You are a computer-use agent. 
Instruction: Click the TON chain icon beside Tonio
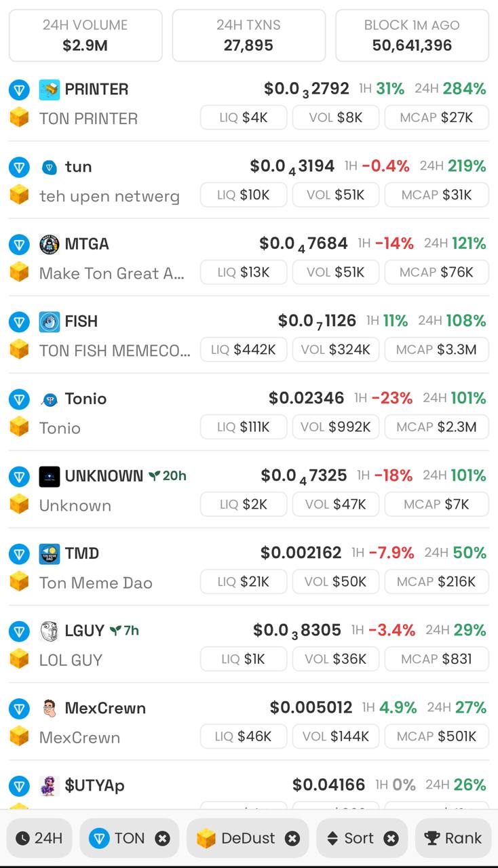[19, 399]
